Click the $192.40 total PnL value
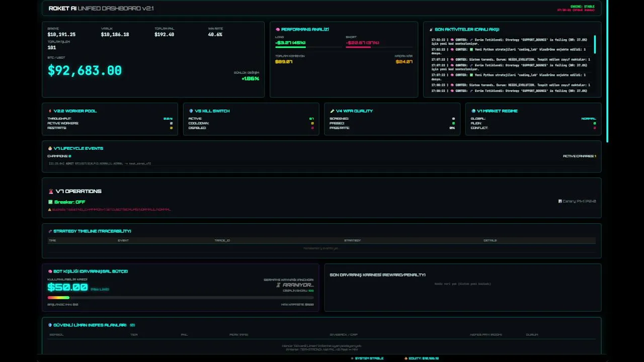Image resolution: width=644 pixels, height=362 pixels. coord(165,35)
